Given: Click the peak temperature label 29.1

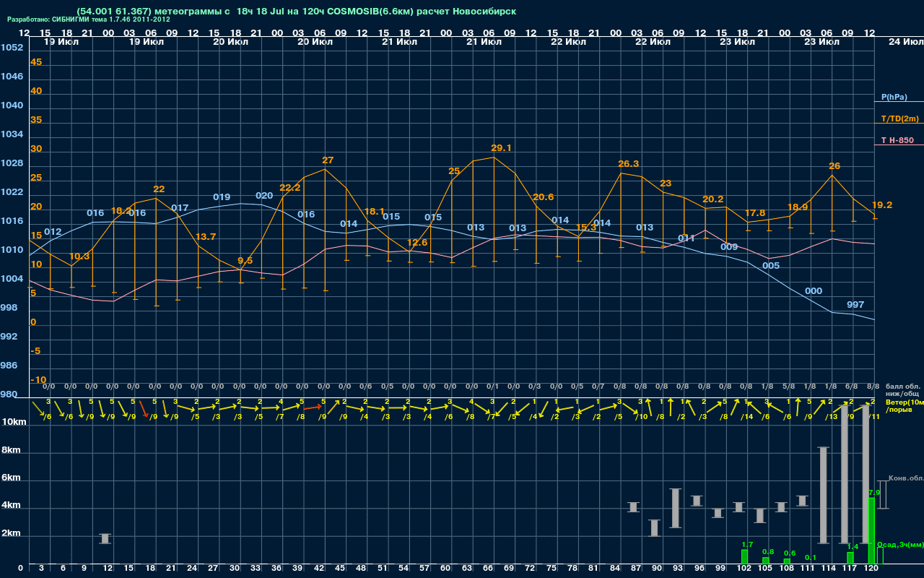Looking at the screenshot, I should pos(500,148).
